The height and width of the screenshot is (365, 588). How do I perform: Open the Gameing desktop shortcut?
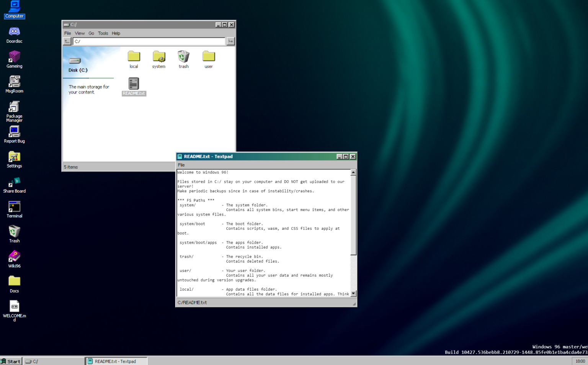[14, 60]
